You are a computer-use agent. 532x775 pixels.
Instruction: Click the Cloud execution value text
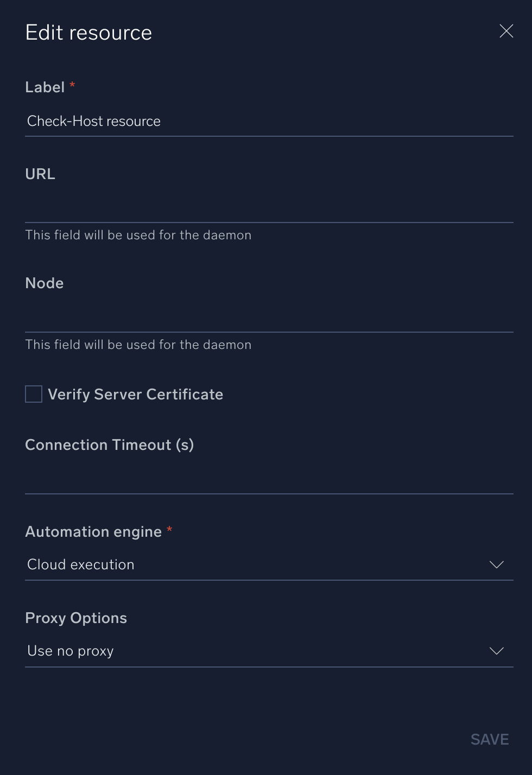(80, 564)
